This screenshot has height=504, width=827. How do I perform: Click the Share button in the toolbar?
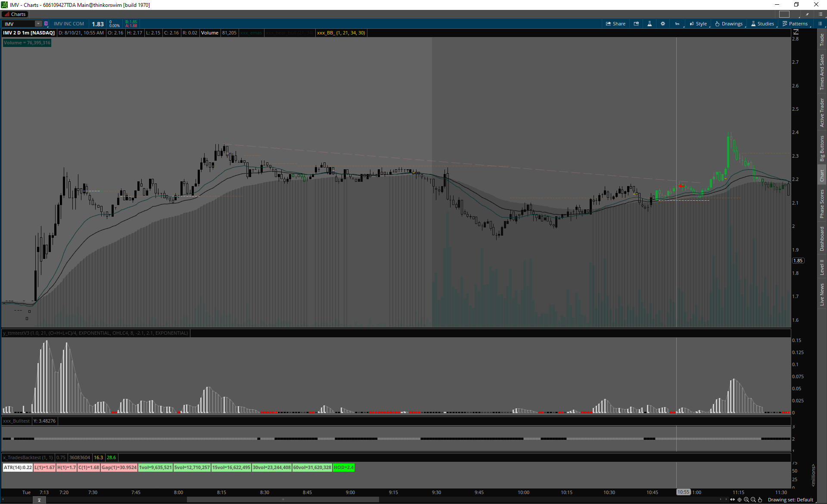coord(616,24)
